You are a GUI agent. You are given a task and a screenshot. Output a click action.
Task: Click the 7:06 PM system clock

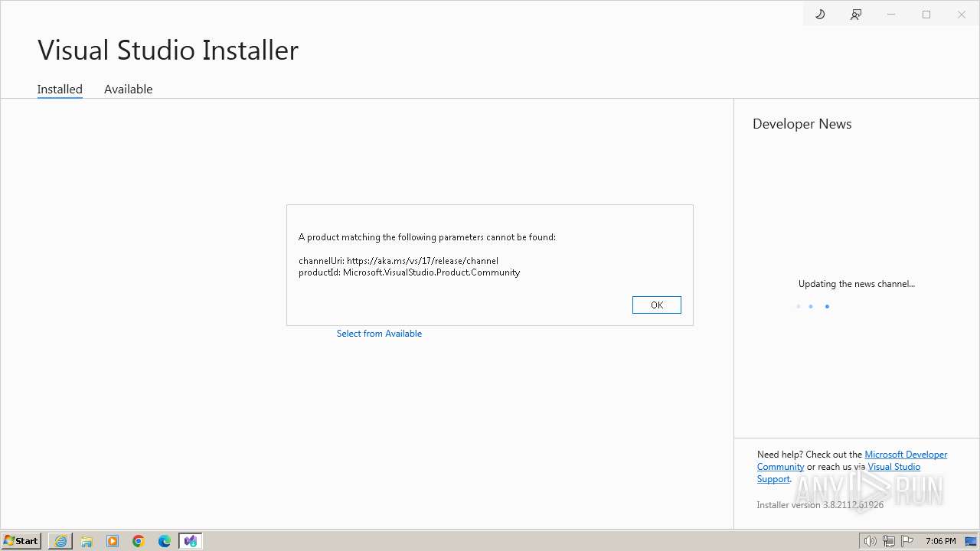coord(941,541)
